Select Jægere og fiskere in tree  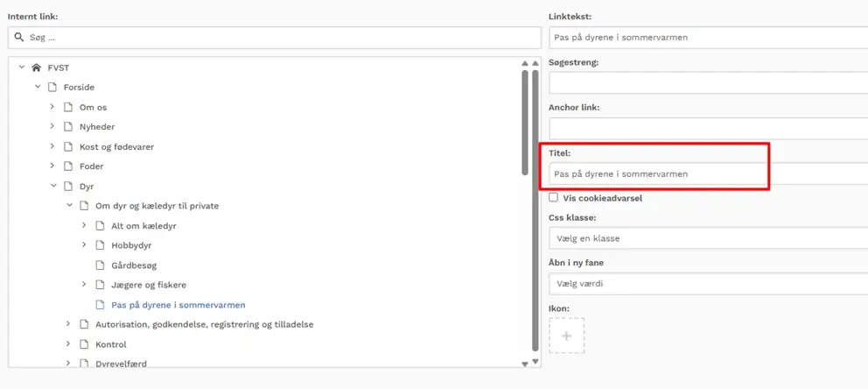click(x=148, y=285)
